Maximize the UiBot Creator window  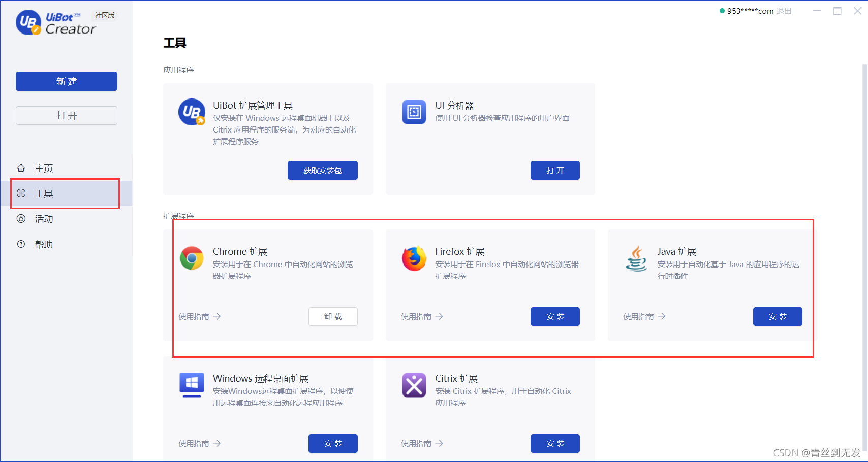point(838,11)
